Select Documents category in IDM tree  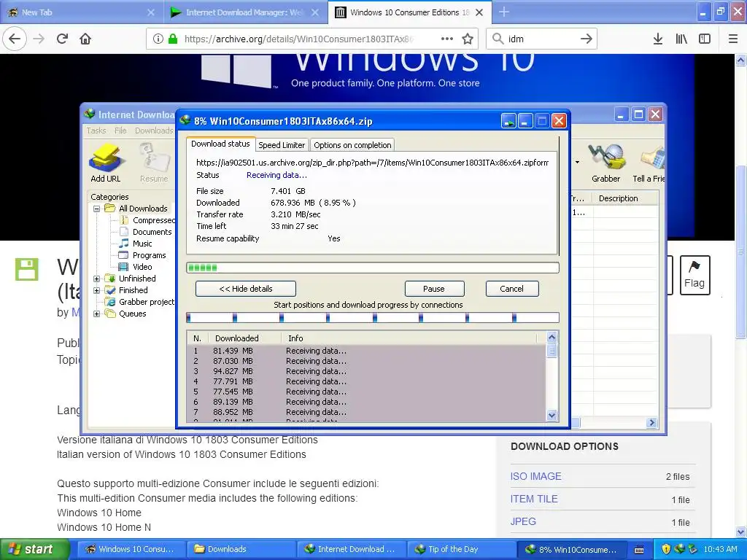coord(145,232)
